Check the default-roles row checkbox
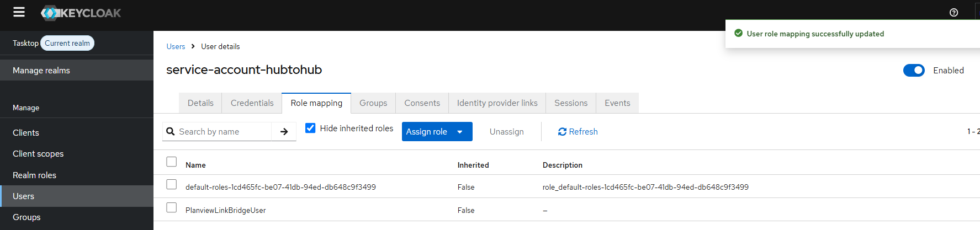The image size is (980, 230). 172,184
